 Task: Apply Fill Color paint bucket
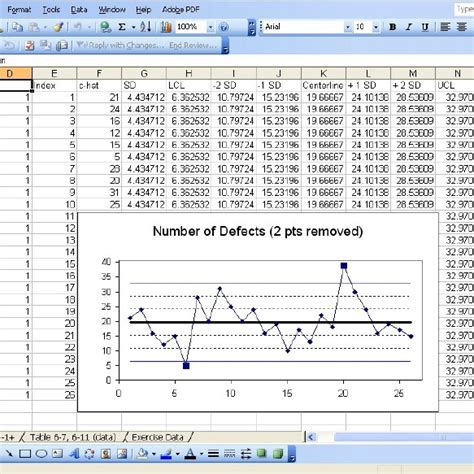[143, 453]
